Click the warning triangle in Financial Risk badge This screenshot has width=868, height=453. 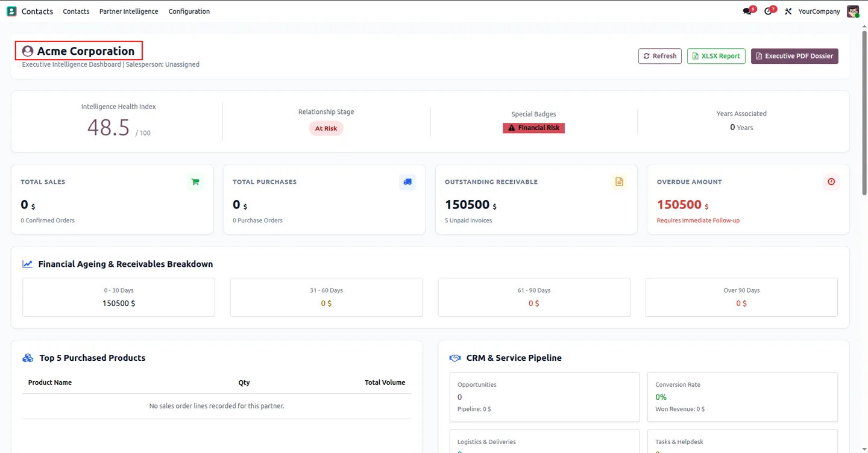click(512, 128)
